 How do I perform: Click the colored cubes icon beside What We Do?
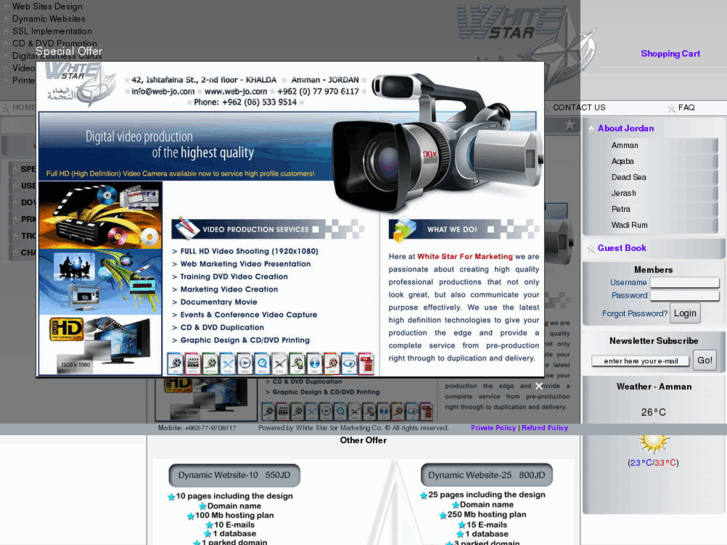pyautogui.click(x=404, y=229)
